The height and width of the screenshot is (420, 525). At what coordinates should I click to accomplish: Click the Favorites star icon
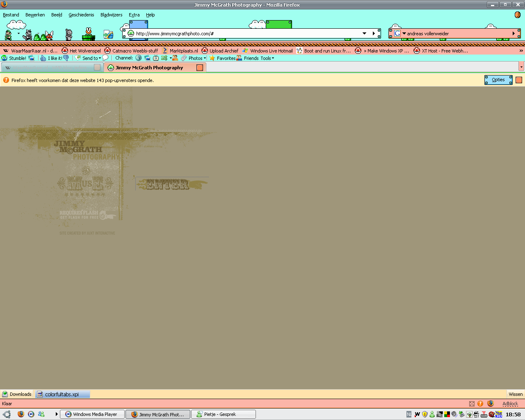point(212,58)
